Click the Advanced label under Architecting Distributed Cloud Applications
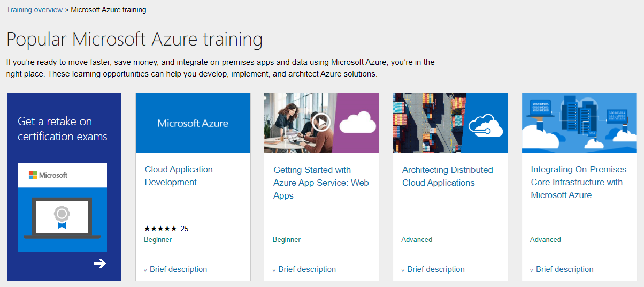Image resolution: width=644 pixels, height=287 pixels. [x=417, y=239]
